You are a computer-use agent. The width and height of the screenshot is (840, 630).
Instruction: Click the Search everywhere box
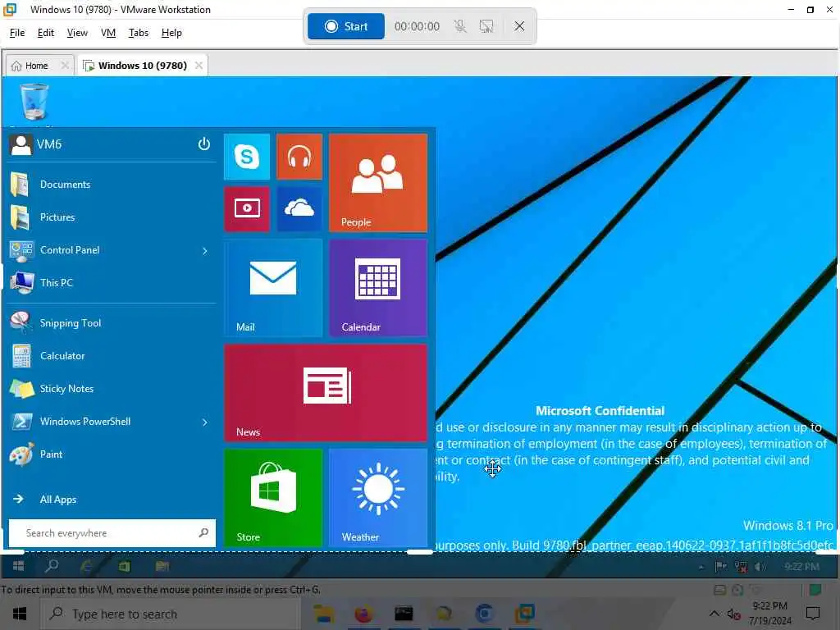tap(112, 533)
